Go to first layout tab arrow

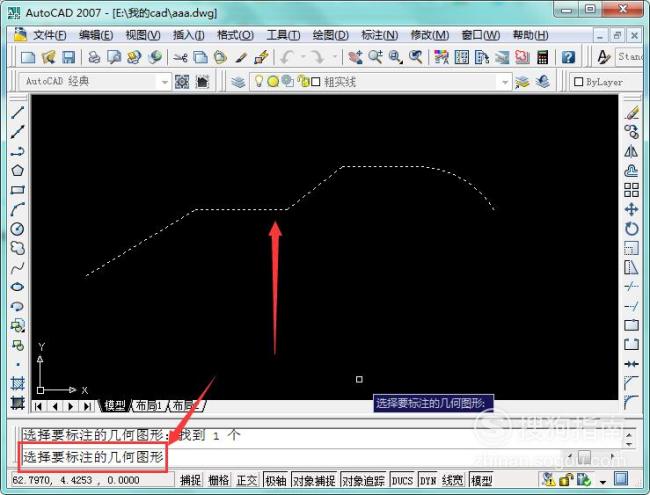[39, 406]
